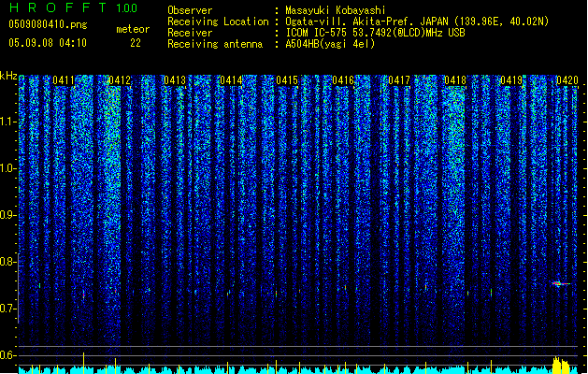Click the Observer field label
Screen dimensions: 588x374
190,10
